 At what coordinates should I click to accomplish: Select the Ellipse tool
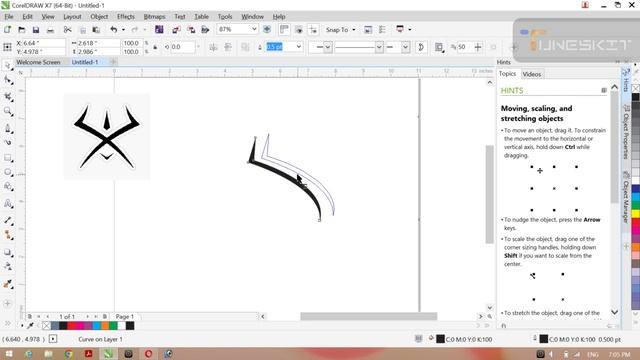(x=7, y=172)
